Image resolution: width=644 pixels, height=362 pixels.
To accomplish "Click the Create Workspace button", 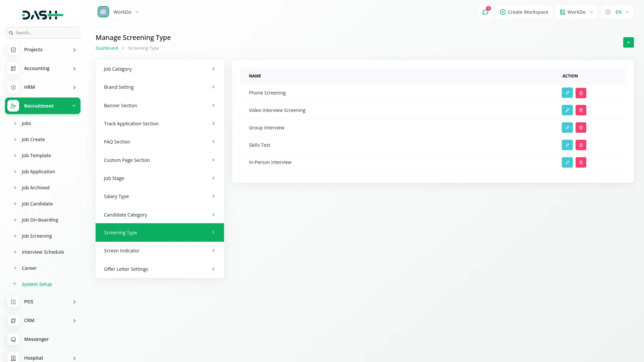I will pos(524,12).
